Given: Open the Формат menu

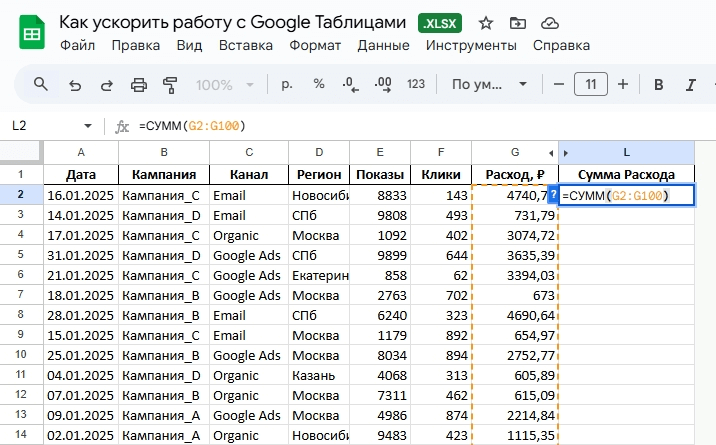Looking at the screenshot, I should pos(315,46).
